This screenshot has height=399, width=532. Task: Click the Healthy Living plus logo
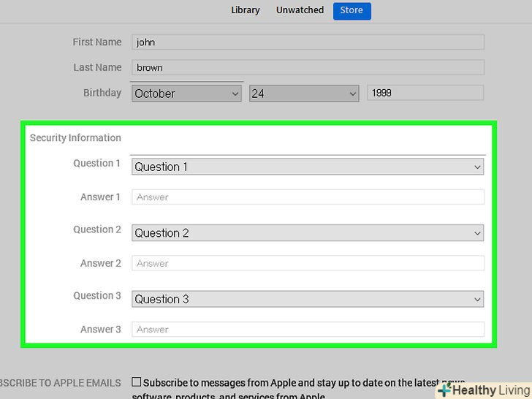click(444, 390)
